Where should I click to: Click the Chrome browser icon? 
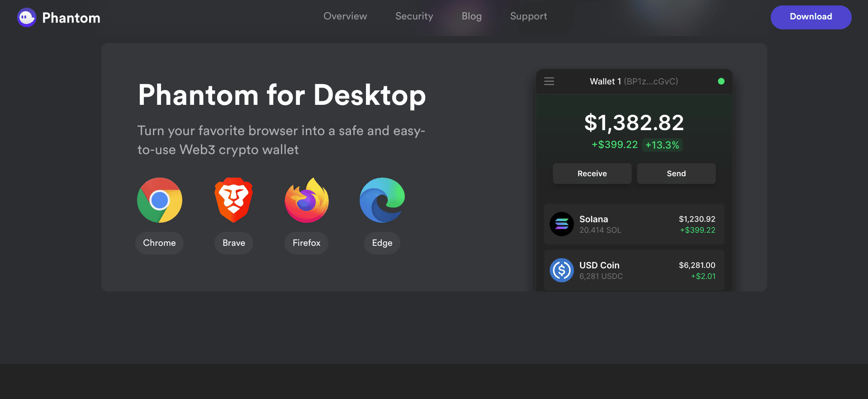coord(160,200)
